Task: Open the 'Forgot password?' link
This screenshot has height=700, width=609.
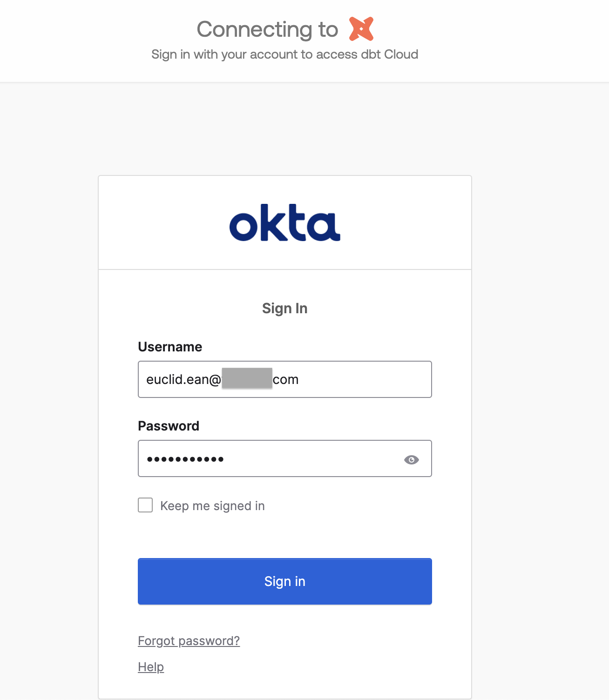Action: tap(189, 641)
